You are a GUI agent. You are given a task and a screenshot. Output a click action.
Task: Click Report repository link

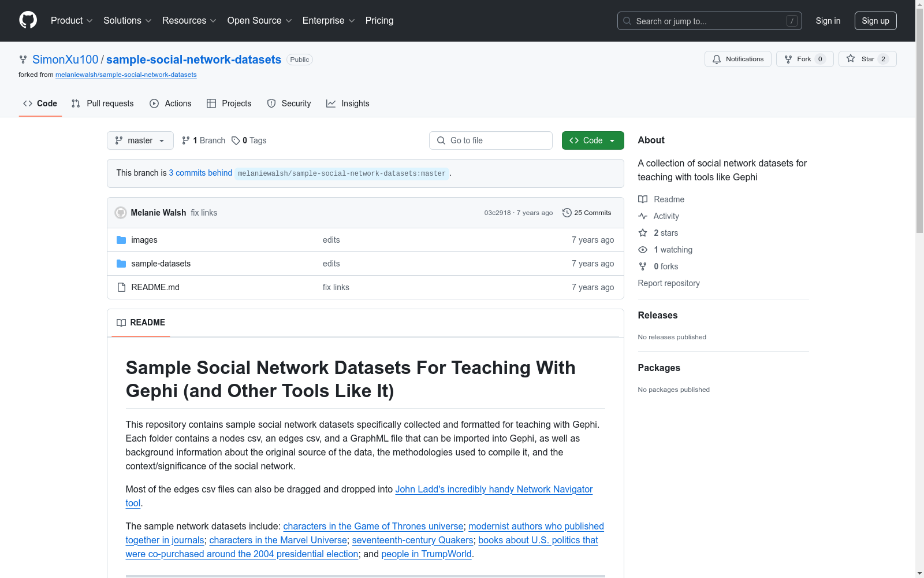669,283
